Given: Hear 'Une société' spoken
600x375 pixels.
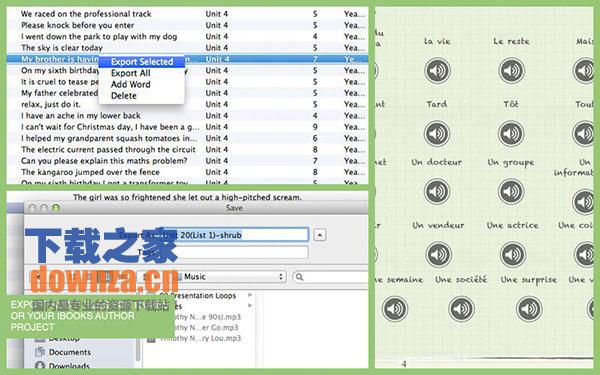Looking at the screenshot, I should tap(461, 308).
